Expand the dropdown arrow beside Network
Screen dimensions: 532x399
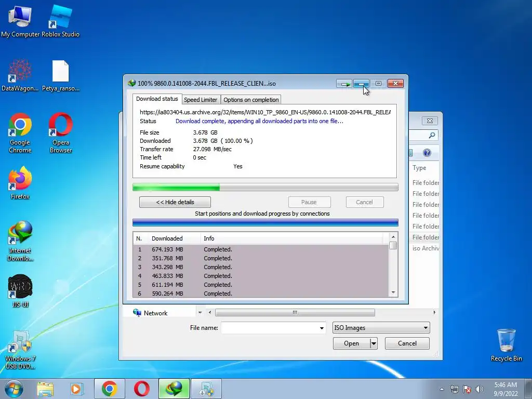[x=200, y=312]
